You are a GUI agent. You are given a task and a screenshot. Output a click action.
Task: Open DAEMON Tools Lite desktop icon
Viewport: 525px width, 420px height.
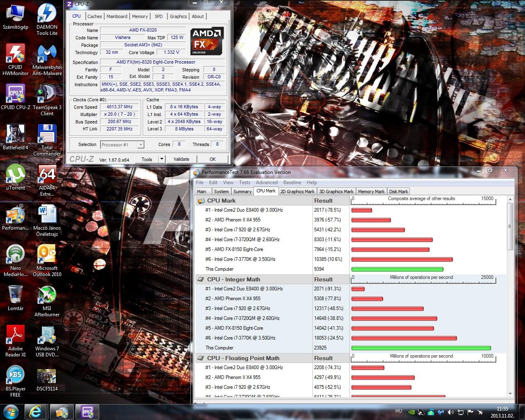pyautogui.click(x=47, y=20)
